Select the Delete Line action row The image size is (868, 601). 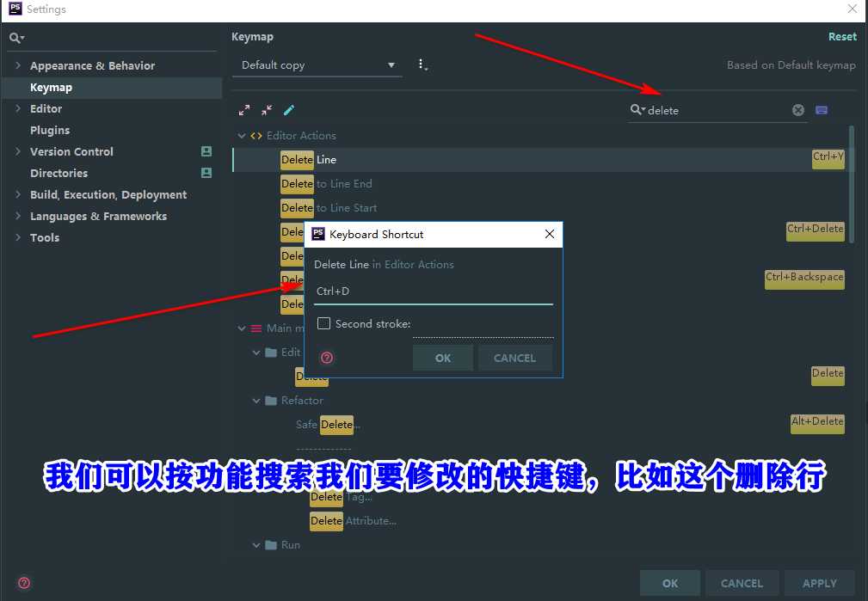539,159
